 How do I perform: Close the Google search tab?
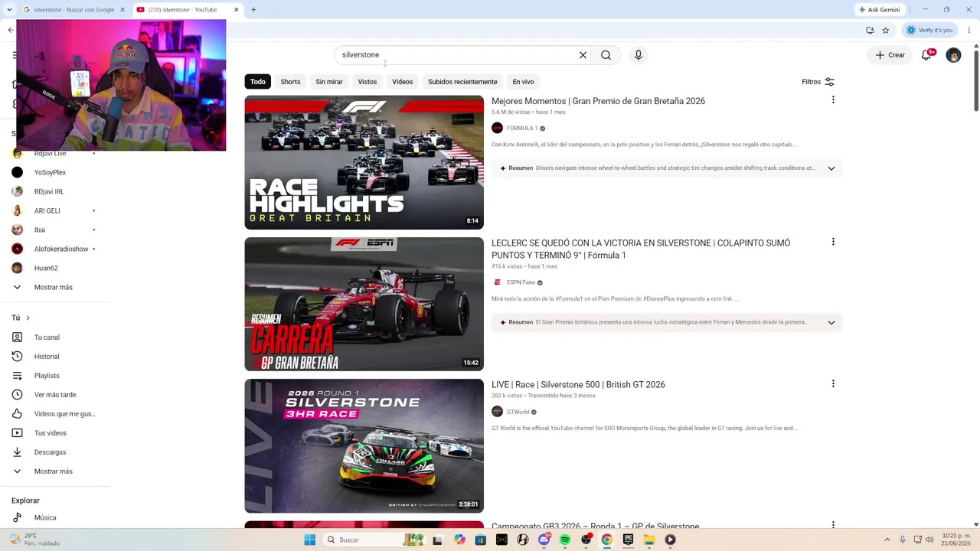tap(122, 10)
